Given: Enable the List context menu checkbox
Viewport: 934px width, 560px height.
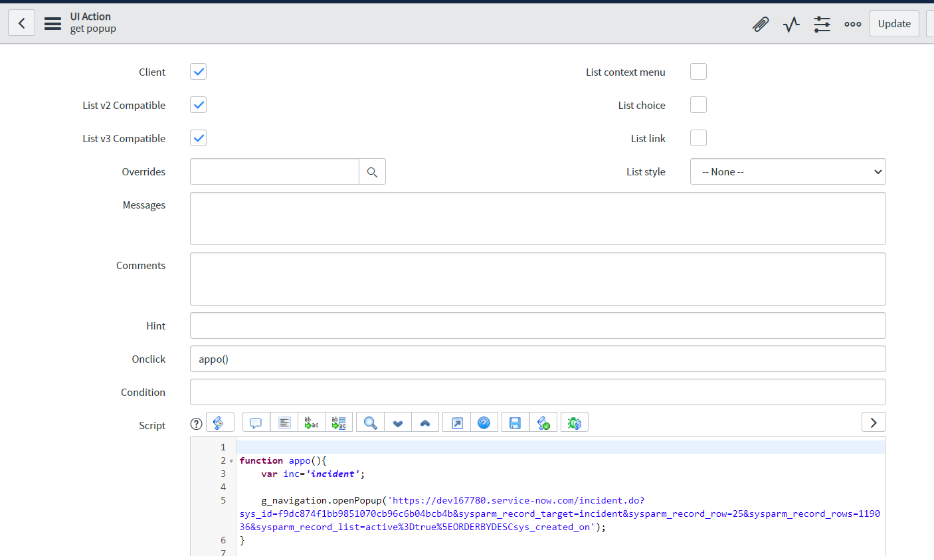Looking at the screenshot, I should tap(698, 72).
